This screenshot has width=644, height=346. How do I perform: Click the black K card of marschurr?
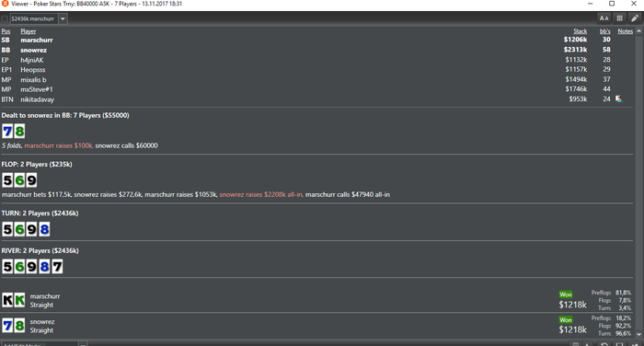(x=7, y=300)
